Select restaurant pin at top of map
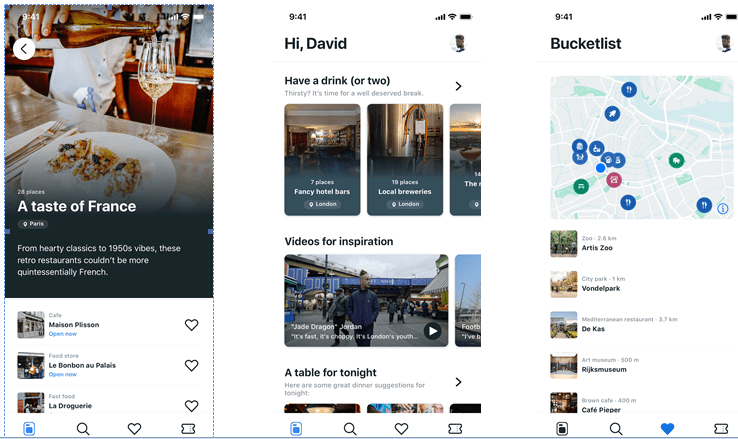 pos(629,89)
